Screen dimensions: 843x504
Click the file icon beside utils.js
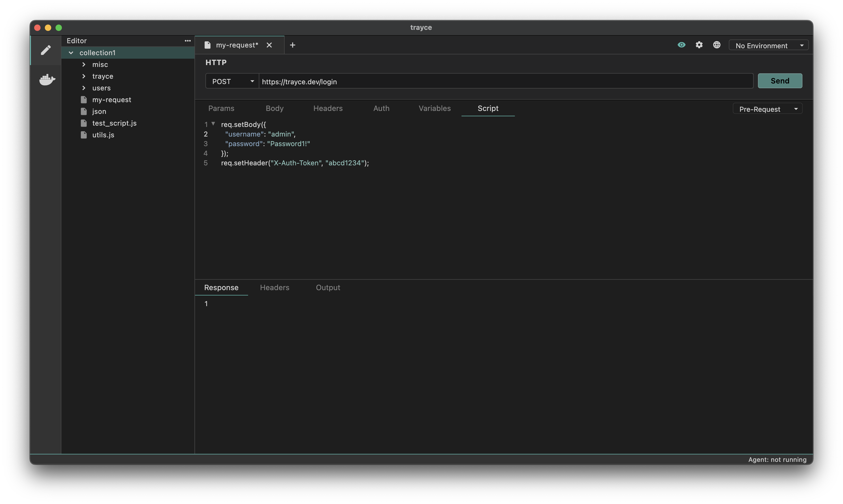84,135
